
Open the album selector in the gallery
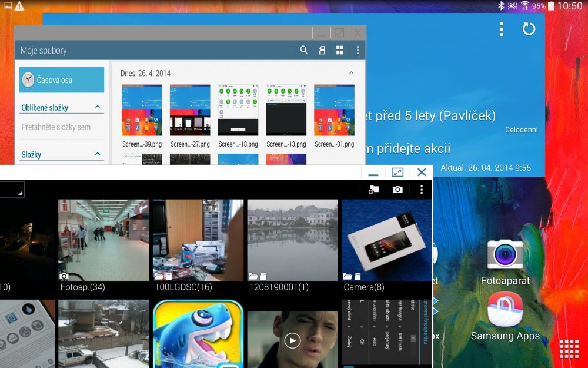[12, 188]
